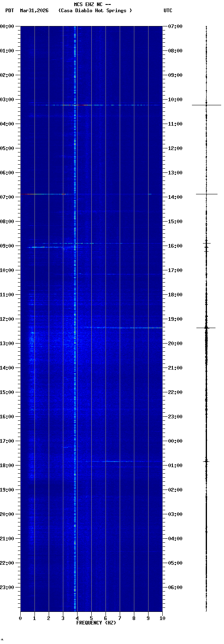Click the 14:00 UTC time label

point(175,197)
